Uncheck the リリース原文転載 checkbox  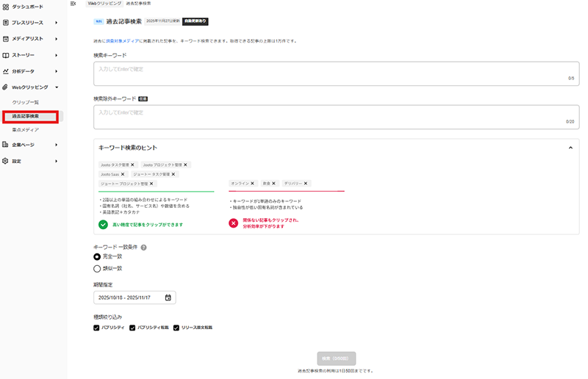tap(176, 328)
